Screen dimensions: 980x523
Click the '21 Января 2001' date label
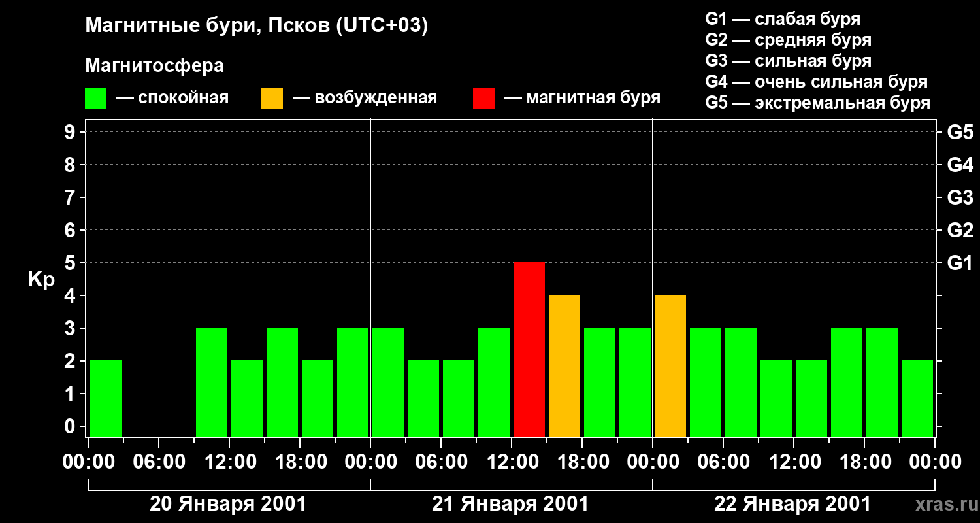[510, 504]
